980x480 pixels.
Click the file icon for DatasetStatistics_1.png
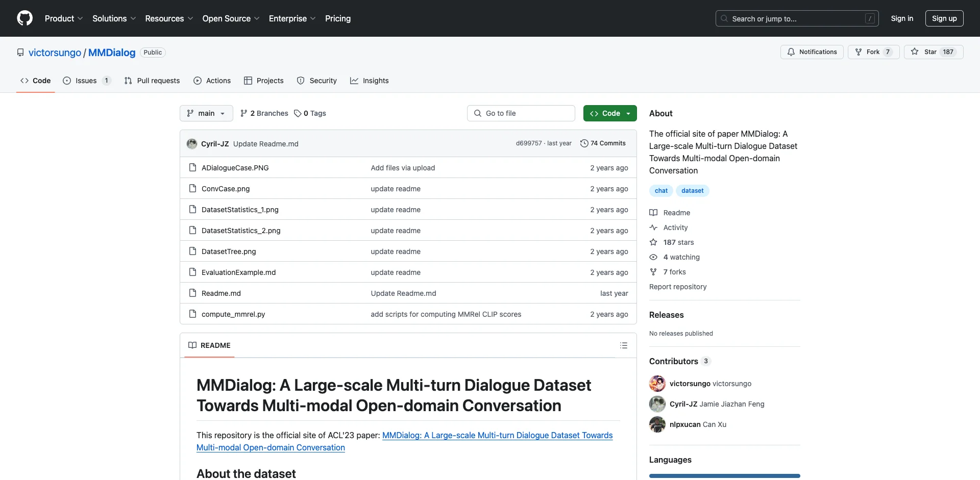[x=192, y=209]
